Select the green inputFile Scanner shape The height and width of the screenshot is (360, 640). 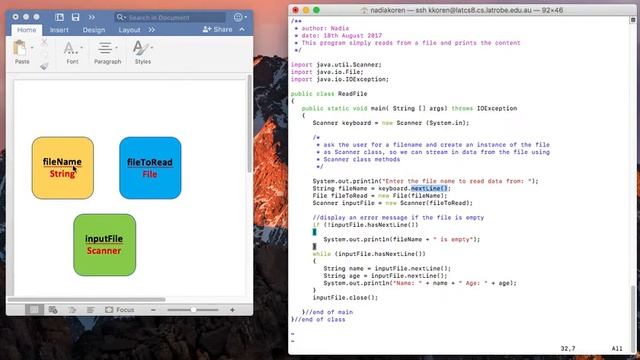(x=104, y=245)
